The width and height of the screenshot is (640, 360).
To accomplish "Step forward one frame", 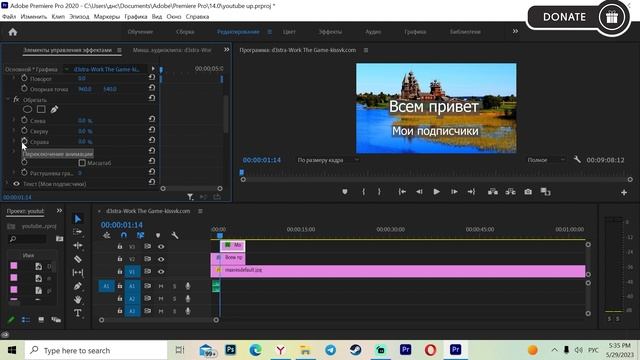I will (454, 191).
